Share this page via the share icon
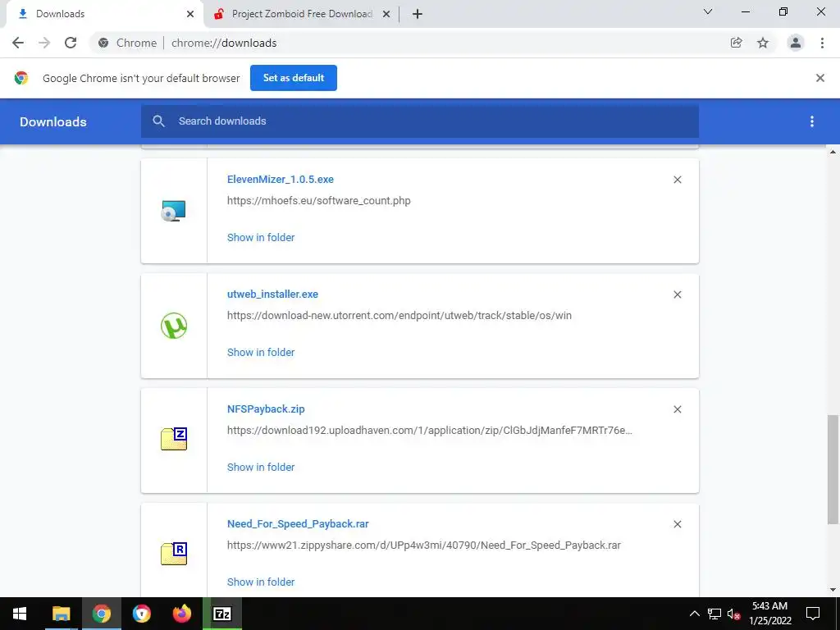Viewport: 840px width, 630px height. (736, 43)
